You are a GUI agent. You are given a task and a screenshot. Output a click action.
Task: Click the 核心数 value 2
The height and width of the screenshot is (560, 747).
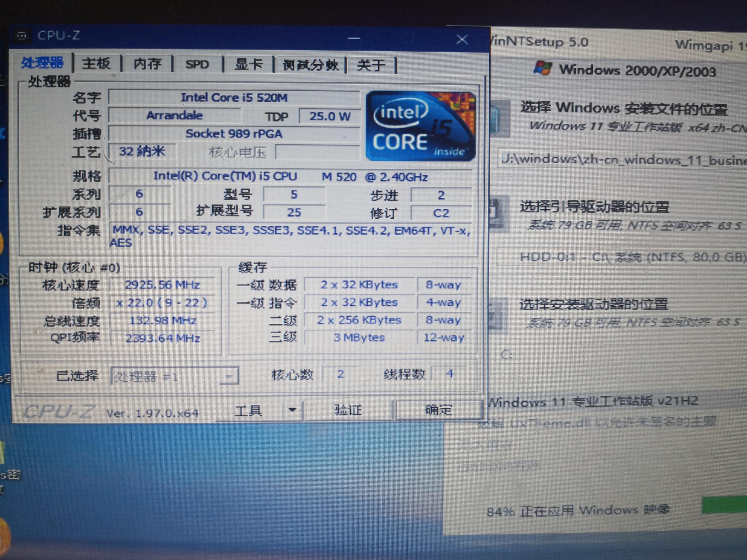point(340,374)
